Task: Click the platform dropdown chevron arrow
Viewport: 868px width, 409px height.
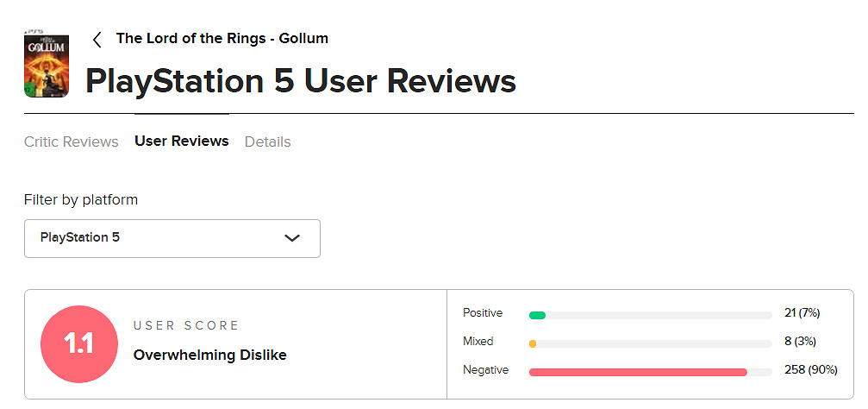Action: click(291, 238)
